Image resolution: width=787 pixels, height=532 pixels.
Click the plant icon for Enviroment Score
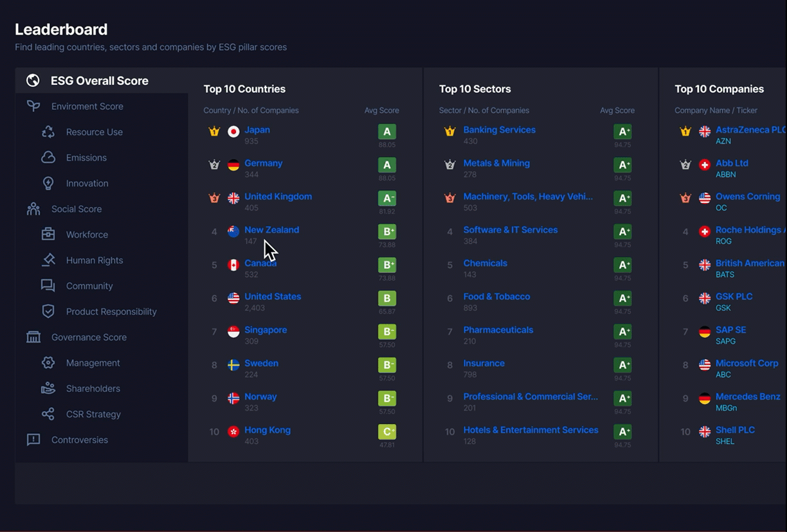(33, 106)
